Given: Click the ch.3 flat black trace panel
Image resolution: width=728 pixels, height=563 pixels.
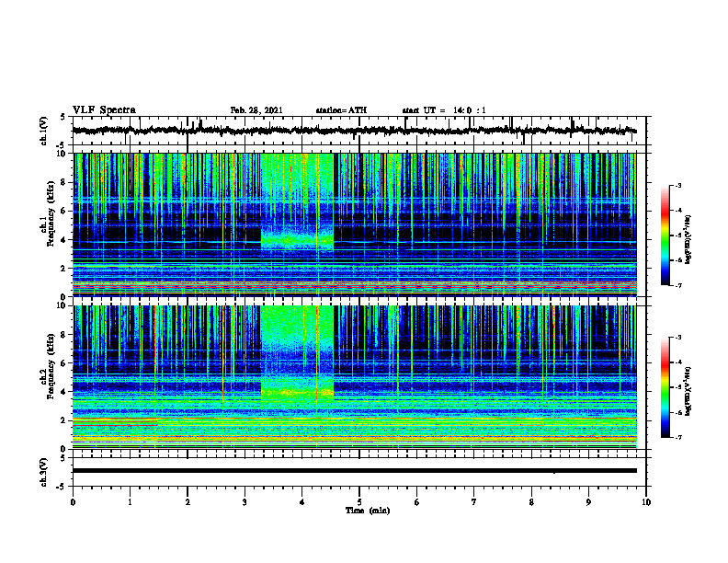Looking at the screenshot, I should (359, 472).
